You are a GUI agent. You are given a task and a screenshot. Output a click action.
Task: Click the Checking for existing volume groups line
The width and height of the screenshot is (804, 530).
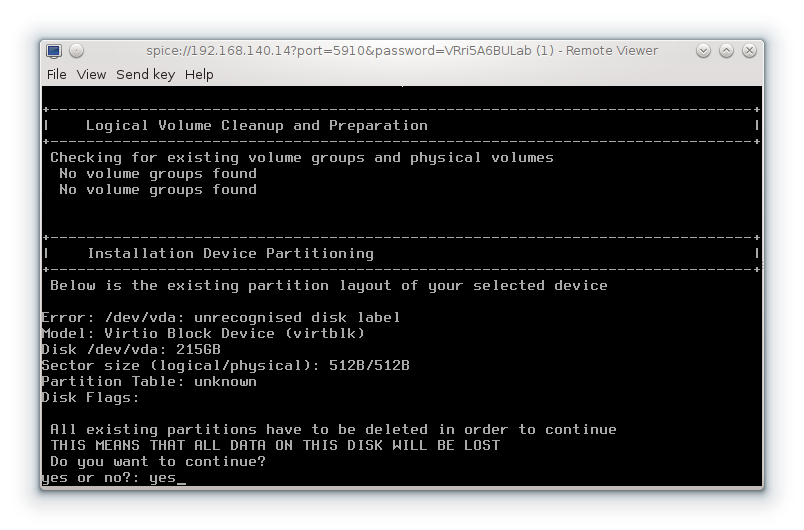click(301, 158)
